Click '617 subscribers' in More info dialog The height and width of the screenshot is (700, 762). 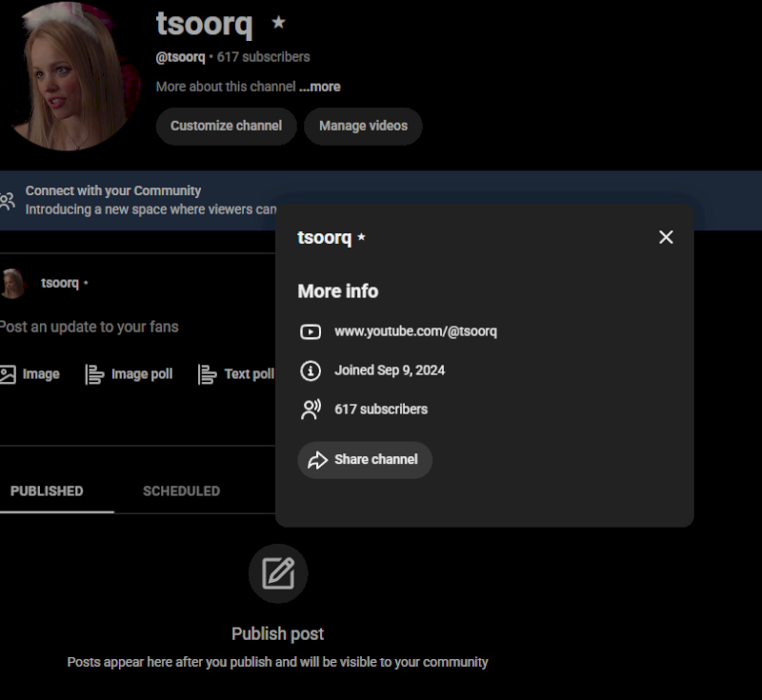click(x=381, y=410)
